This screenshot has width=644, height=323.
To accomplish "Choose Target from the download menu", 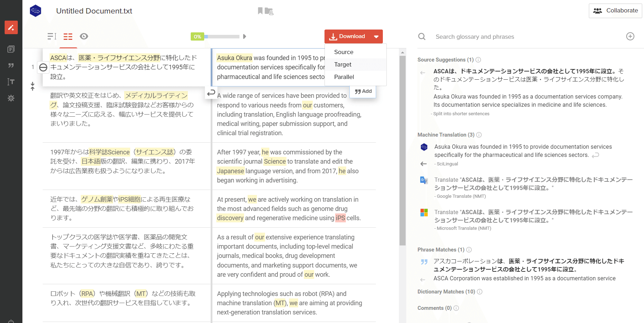I will 343,64.
